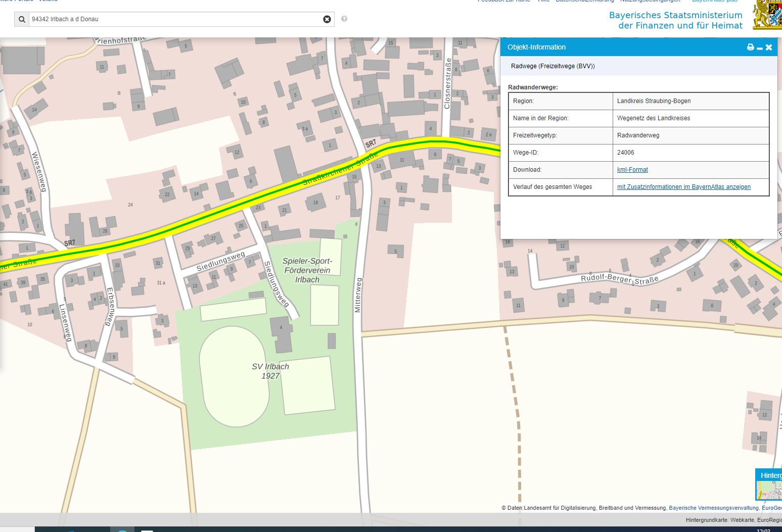Click the Bavarian coat of arms logo
This screenshot has height=532, width=782.
click(767, 15)
